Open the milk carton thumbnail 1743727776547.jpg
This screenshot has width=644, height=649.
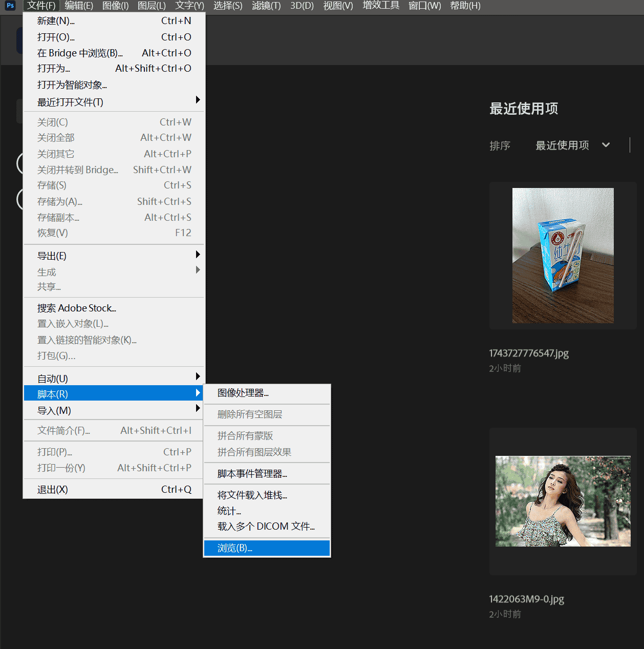(563, 256)
